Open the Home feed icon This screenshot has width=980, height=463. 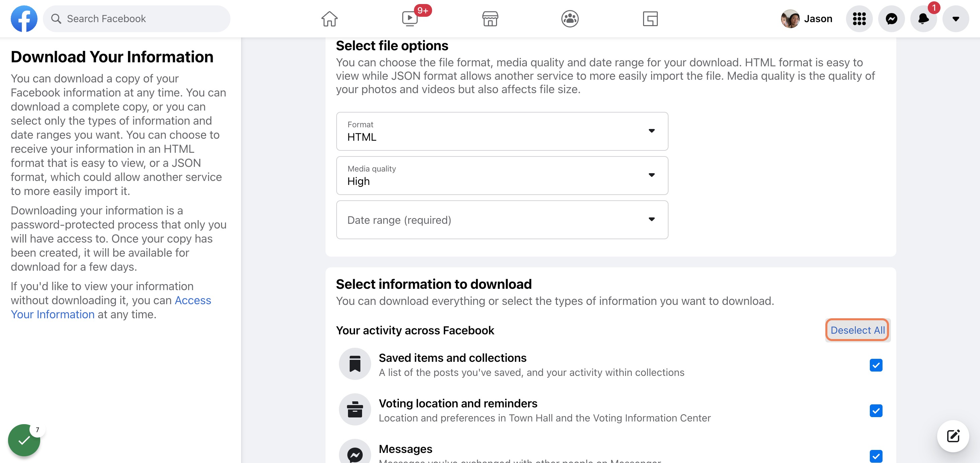329,19
